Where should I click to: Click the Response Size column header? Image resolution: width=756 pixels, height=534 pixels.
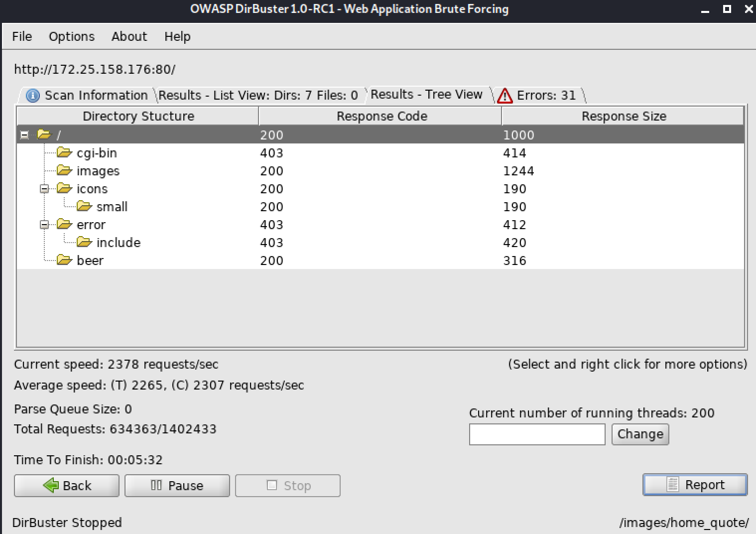(x=623, y=116)
